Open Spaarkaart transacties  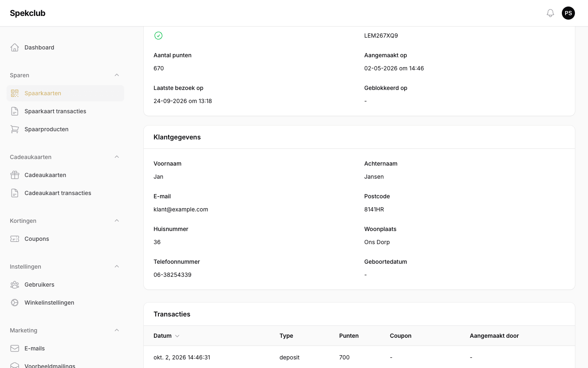click(65, 111)
